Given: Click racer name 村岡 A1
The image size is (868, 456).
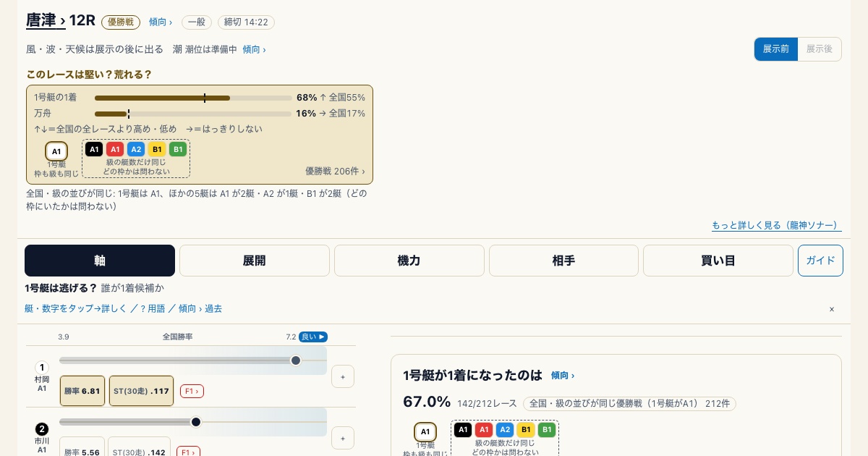Looking at the screenshot, I should pyautogui.click(x=42, y=384).
